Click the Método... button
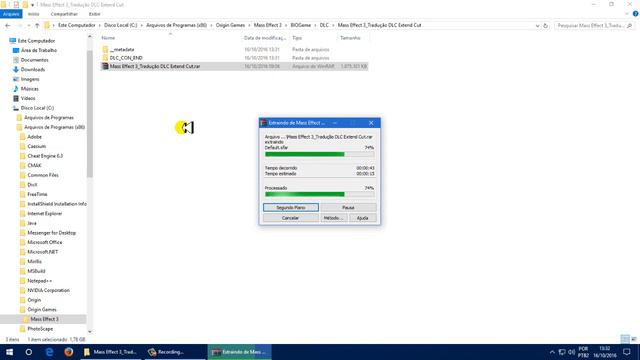 point(333,218)
